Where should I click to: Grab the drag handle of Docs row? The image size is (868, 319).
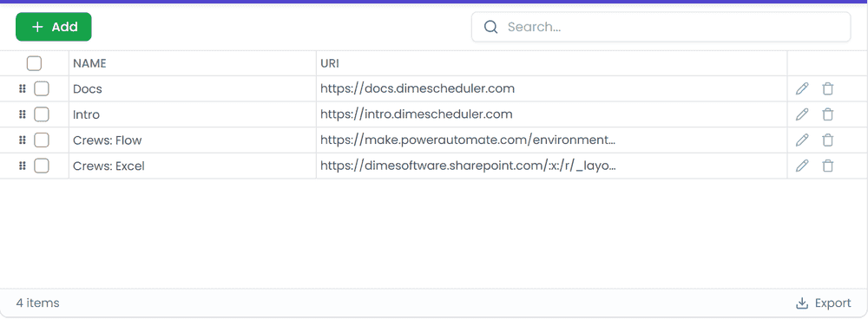[x=23, y=88]
